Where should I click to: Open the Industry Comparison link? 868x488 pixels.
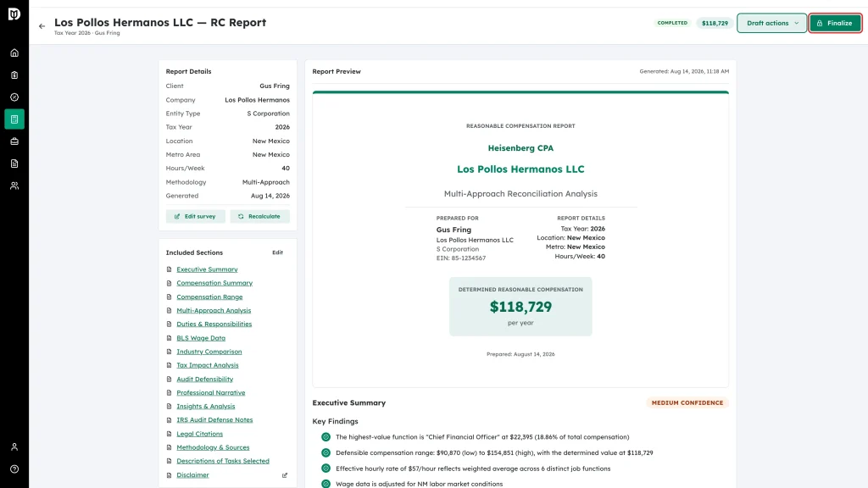coord(209,352)
